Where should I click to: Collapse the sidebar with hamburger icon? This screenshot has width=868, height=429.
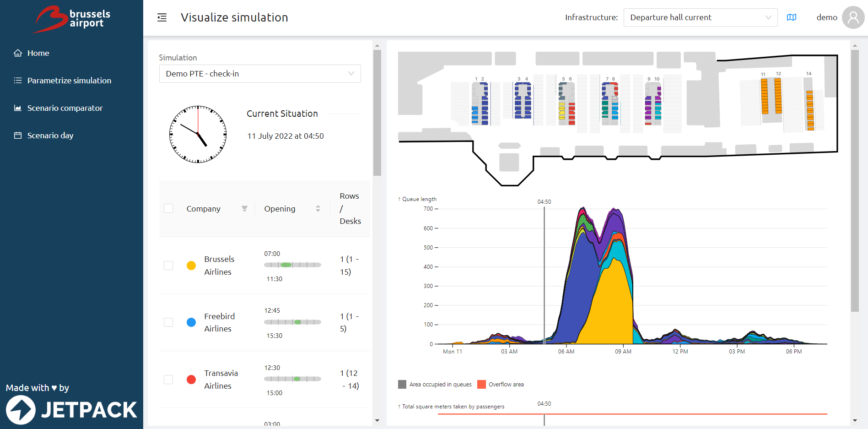(x=162, y=17)
